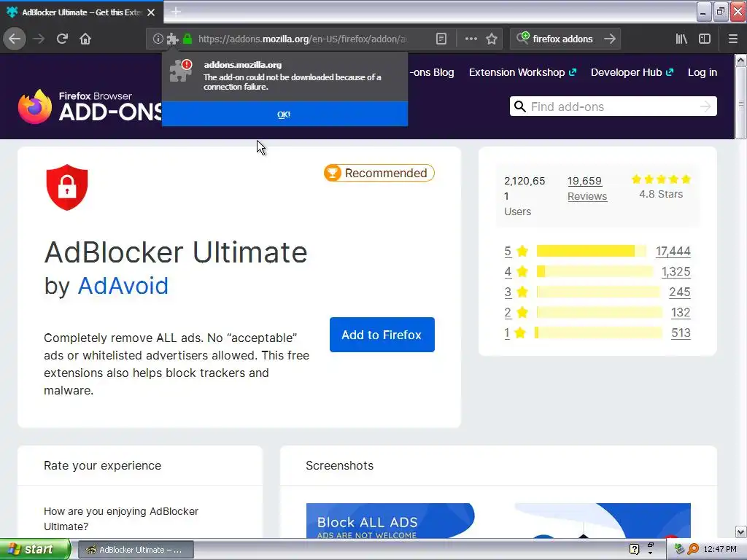The image size is (747, 560).
Task: Click the green padlock security icon
Action: tap(187, 39)
